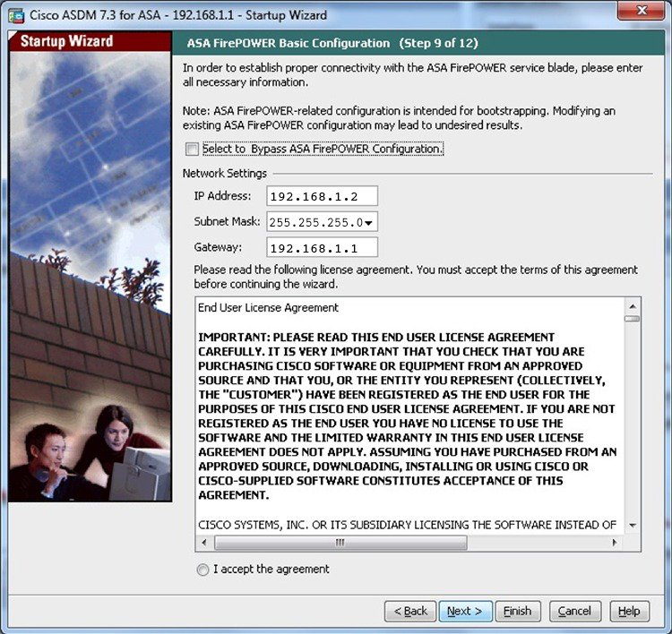Screen dimensions: 672x634
Task: Open Help for this wizard step
Action: [x=629, y=611]
